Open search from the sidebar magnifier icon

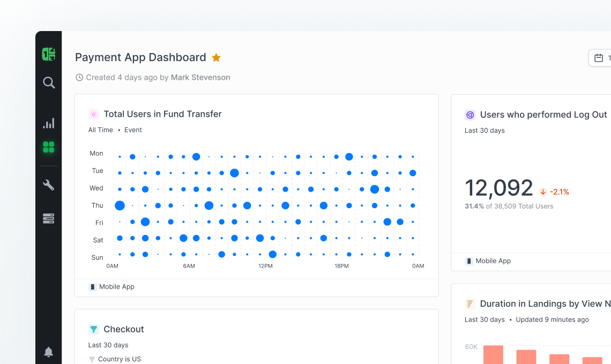pos(49,82)
